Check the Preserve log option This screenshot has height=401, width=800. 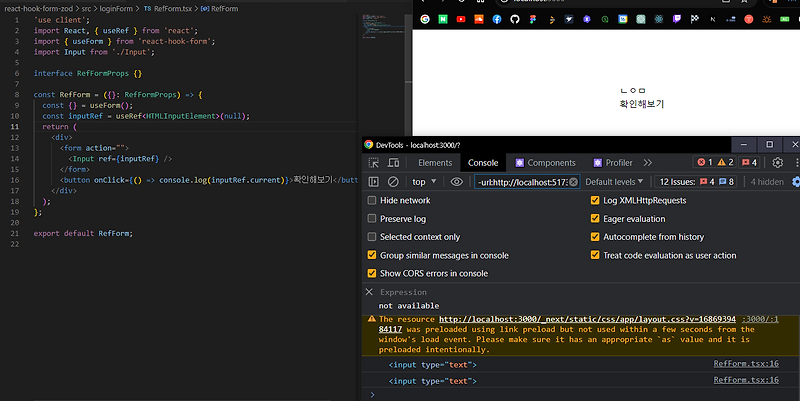[373, 219]
